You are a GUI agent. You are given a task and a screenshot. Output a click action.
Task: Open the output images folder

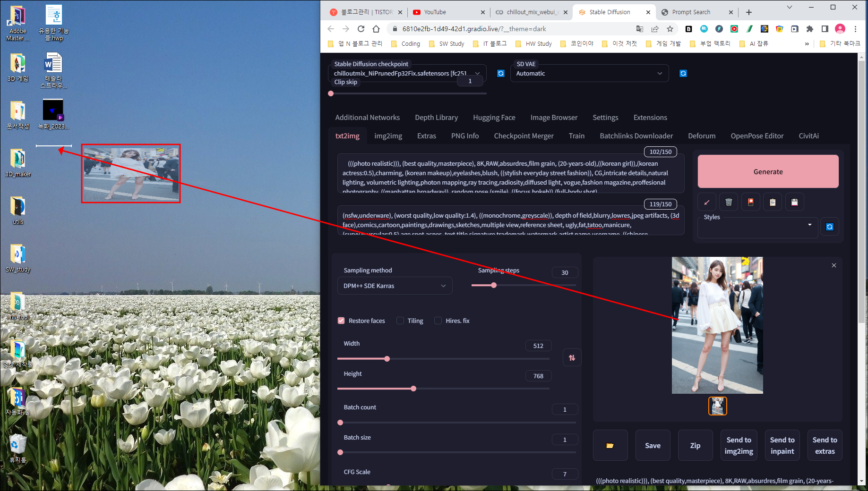610,445
